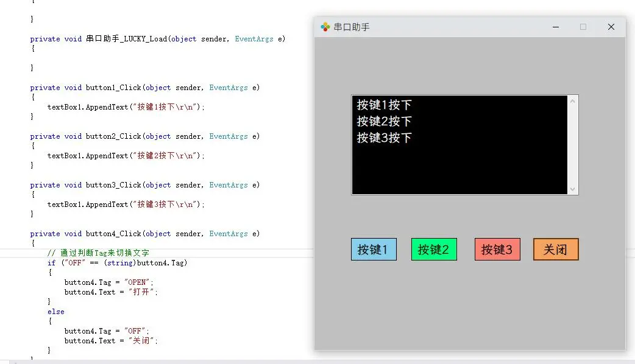Click the 按键2按下 line in output box

tap(385, 122)
